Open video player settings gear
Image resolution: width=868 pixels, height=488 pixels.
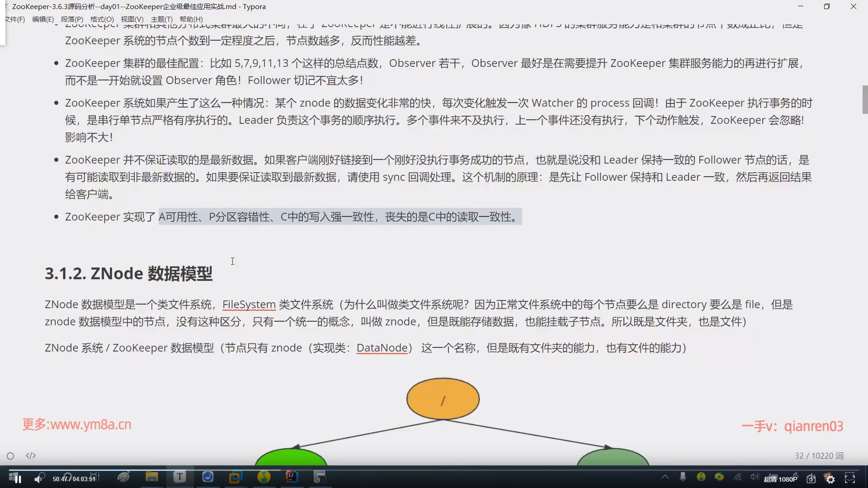tap(830, 479)
